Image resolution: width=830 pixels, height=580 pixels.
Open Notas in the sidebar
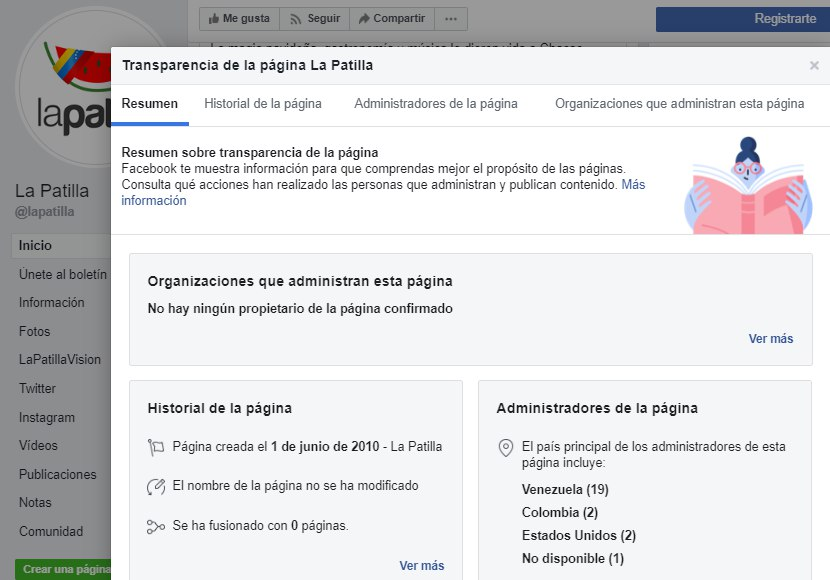[35, 503]
